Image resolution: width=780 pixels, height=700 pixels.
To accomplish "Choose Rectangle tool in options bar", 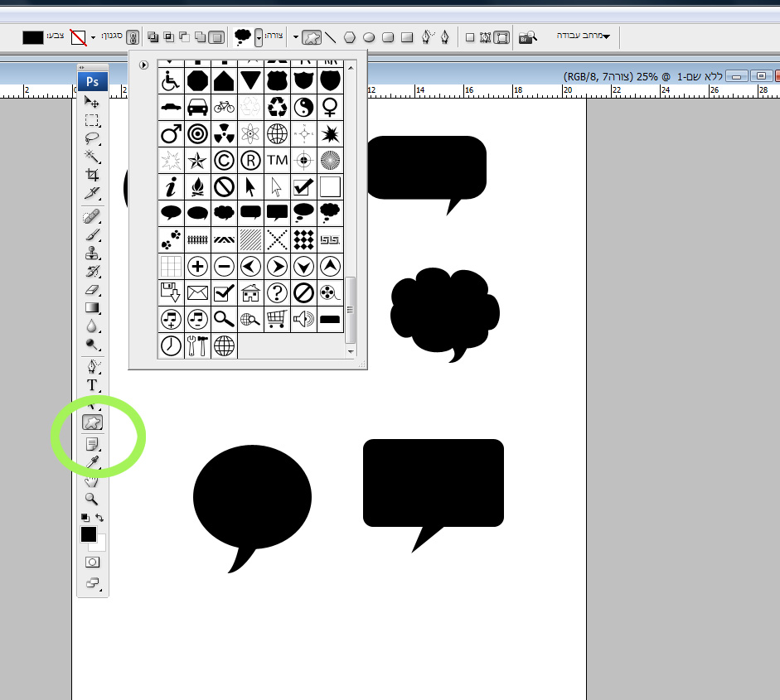I will point(407,37).
